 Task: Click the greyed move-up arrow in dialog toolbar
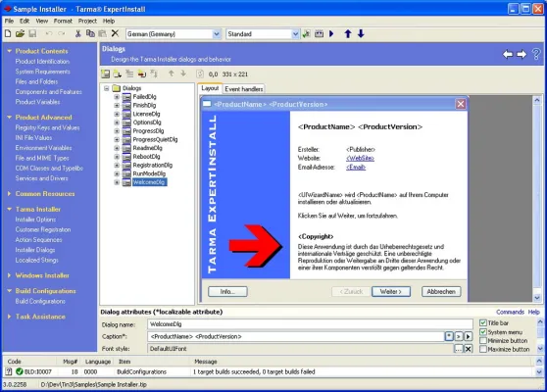point(172,73)
